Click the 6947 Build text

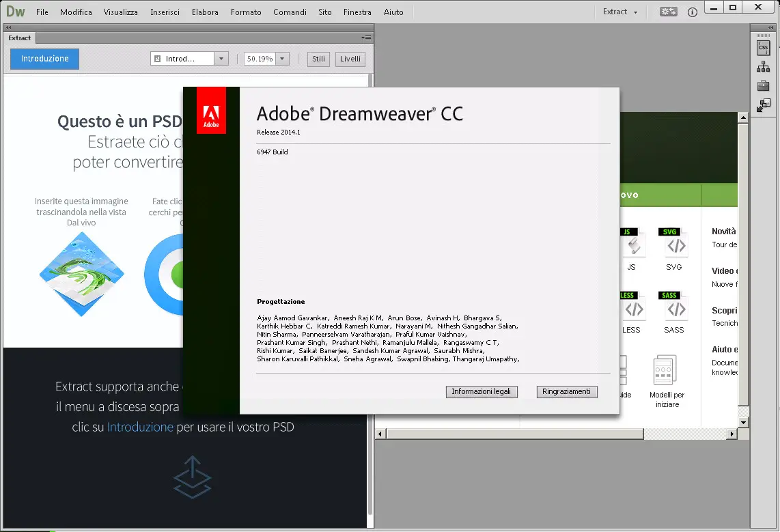(272, 152)
